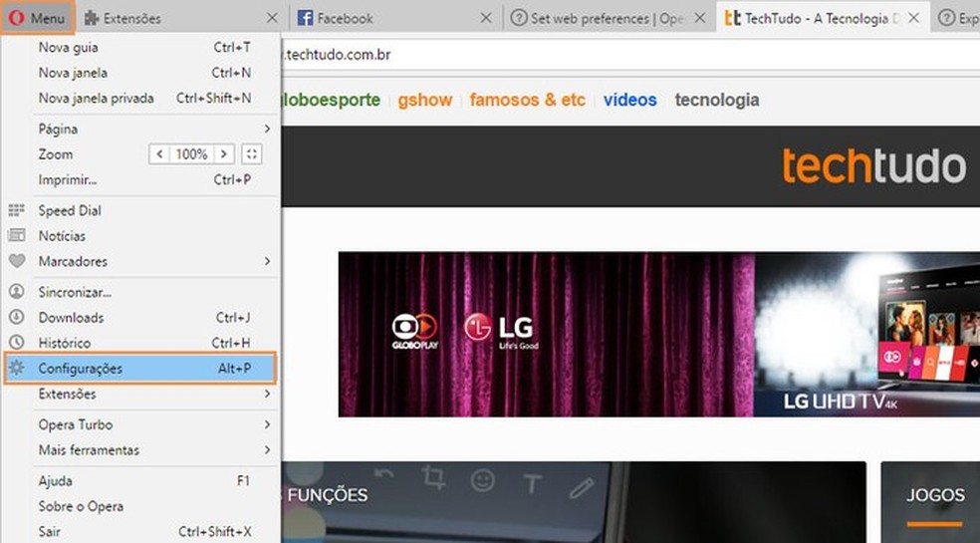This screenshot has height=543, width=980.
Task: Click the Extensões puzzle tab icon
Action: pos(92,18)
